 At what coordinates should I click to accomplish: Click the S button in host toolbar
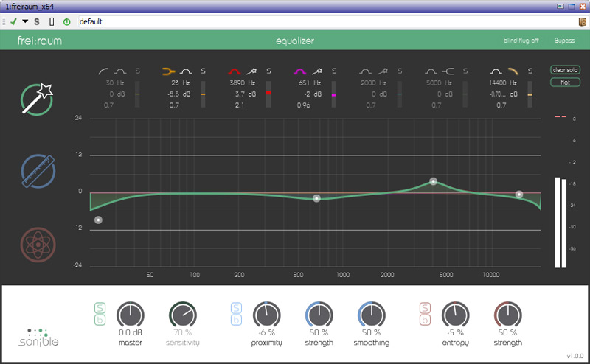(36, 22)
